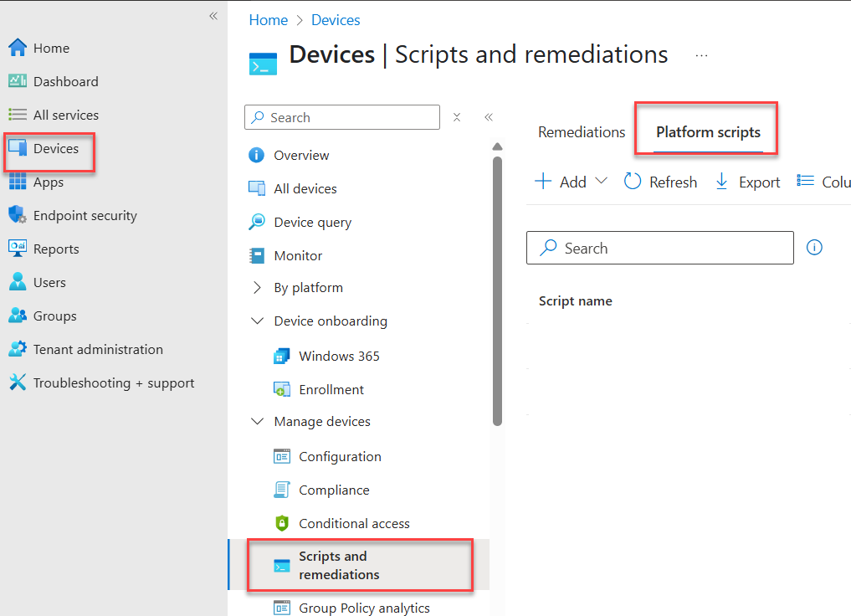Click the Endpoint security shield icon
Viewport: 851px width, 616px height.
18,215
